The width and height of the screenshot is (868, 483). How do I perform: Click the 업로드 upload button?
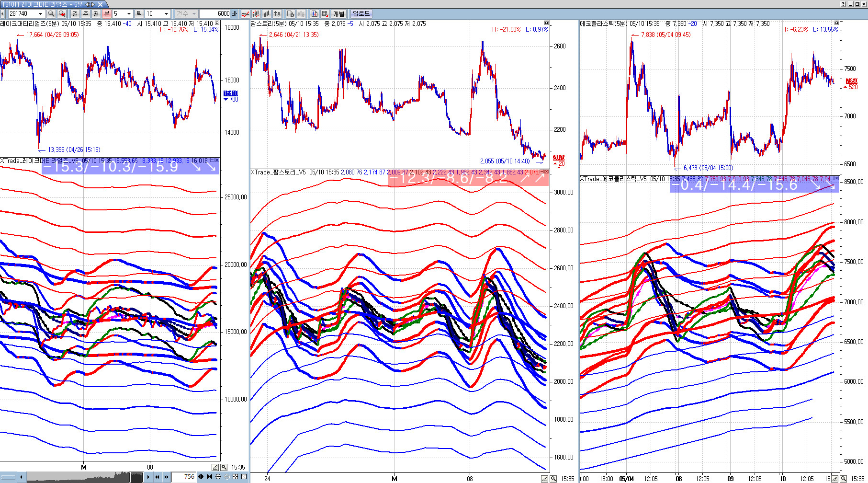361,14
